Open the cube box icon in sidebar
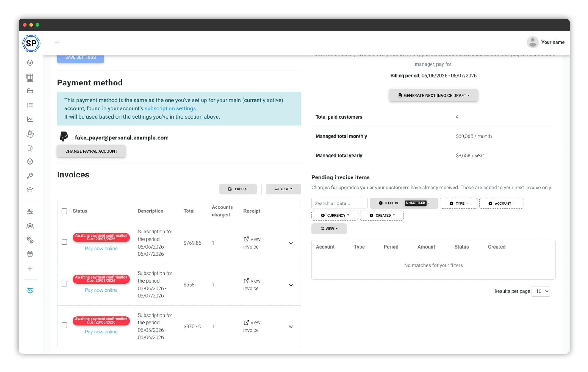The image size is (588, 372). tap(30, 161)
